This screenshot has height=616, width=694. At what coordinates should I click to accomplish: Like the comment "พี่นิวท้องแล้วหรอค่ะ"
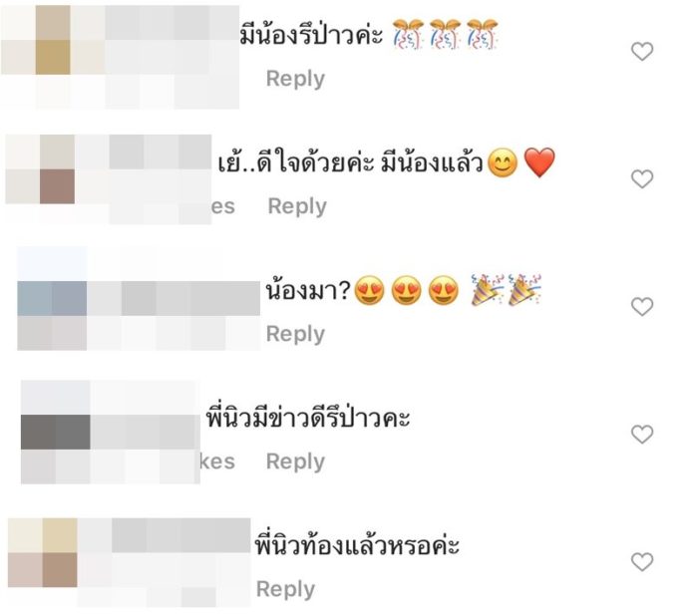[642, 561]
